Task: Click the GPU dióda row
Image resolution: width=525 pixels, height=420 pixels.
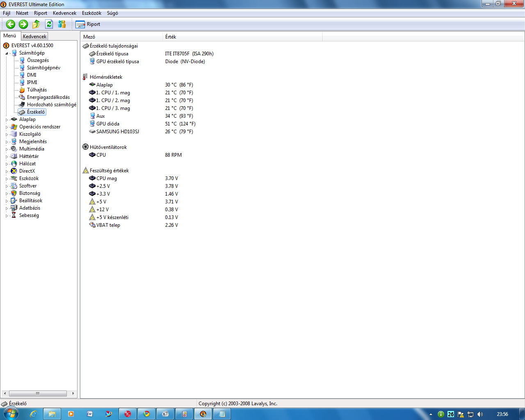Action: (201, 124)
